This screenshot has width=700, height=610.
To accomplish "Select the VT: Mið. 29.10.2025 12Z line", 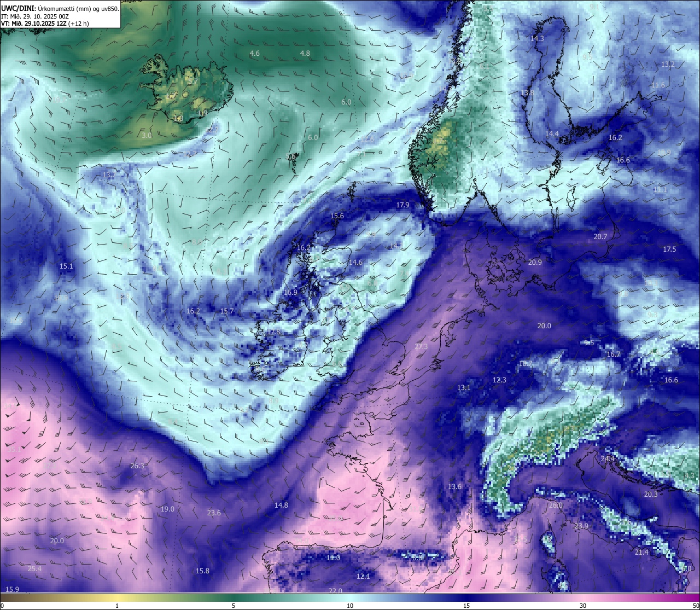I will 34,24.
